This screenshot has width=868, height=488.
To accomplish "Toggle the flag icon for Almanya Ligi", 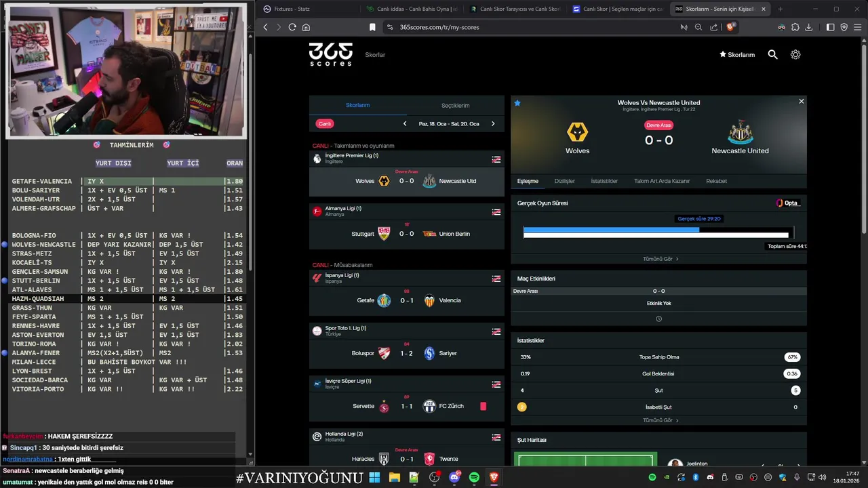I will tap(496, 212).
